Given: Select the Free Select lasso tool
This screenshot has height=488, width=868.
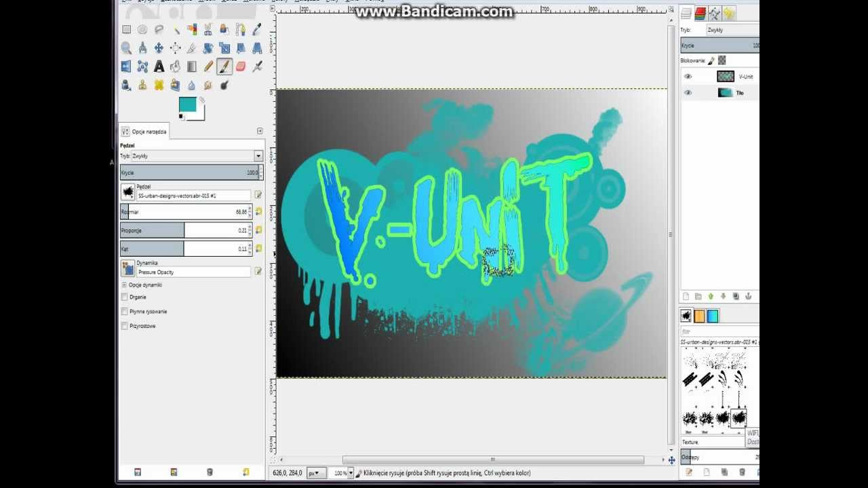Looking at the screenshot, I should click(x=159, y=29).
